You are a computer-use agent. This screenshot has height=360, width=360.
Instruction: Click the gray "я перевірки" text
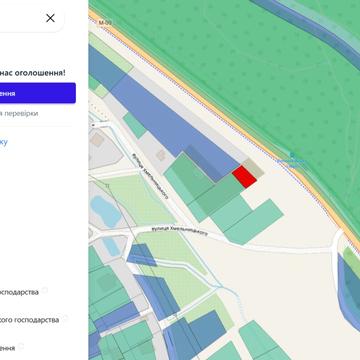19,113
